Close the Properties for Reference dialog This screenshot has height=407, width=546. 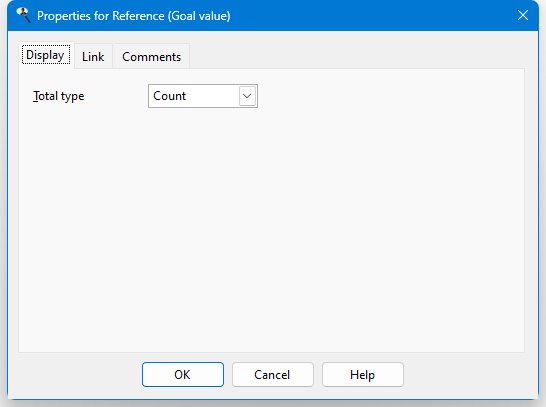tap(523, 15)
